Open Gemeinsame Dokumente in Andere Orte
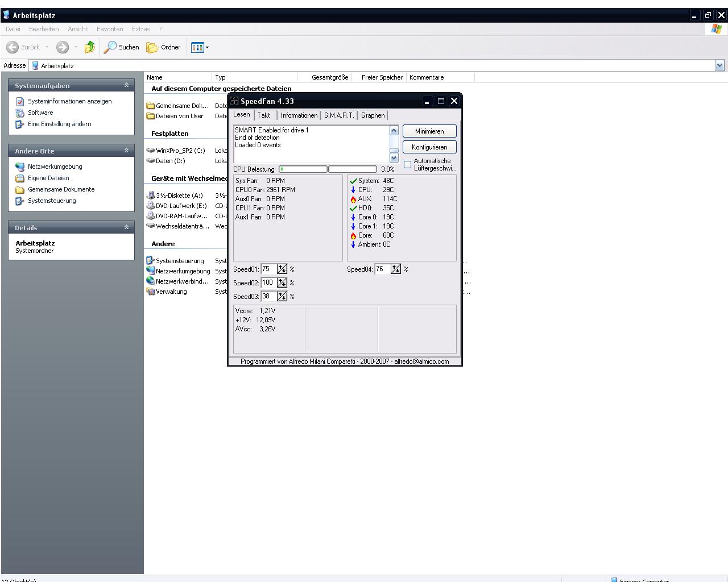The width and height of the screenshot is (728, 582). pyautogui.click(x=61, y=189)
